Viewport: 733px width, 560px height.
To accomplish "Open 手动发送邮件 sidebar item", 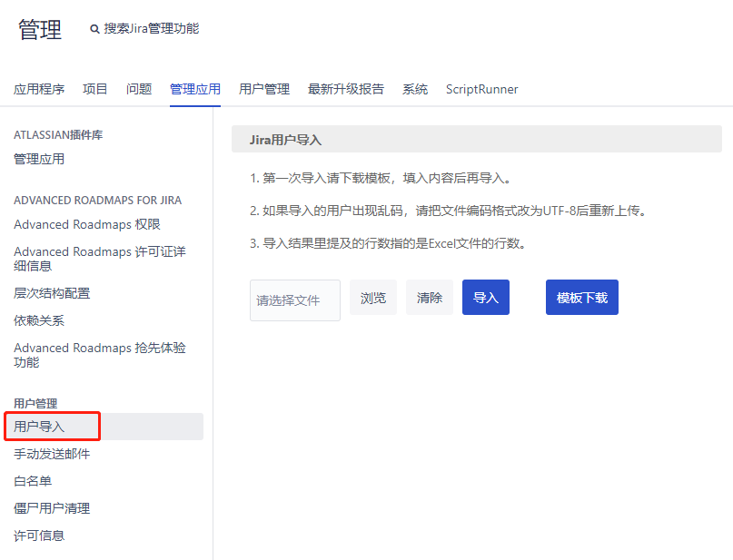I will coord(52,454).
